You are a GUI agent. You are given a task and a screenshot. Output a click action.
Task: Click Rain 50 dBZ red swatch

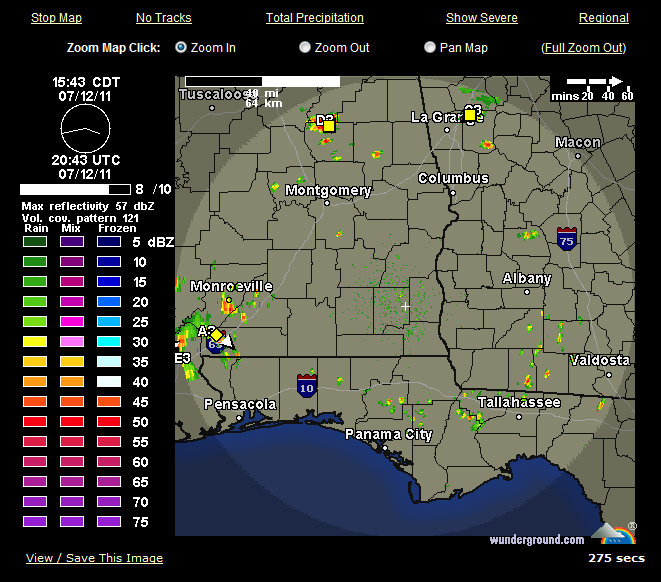pos(35,421)
